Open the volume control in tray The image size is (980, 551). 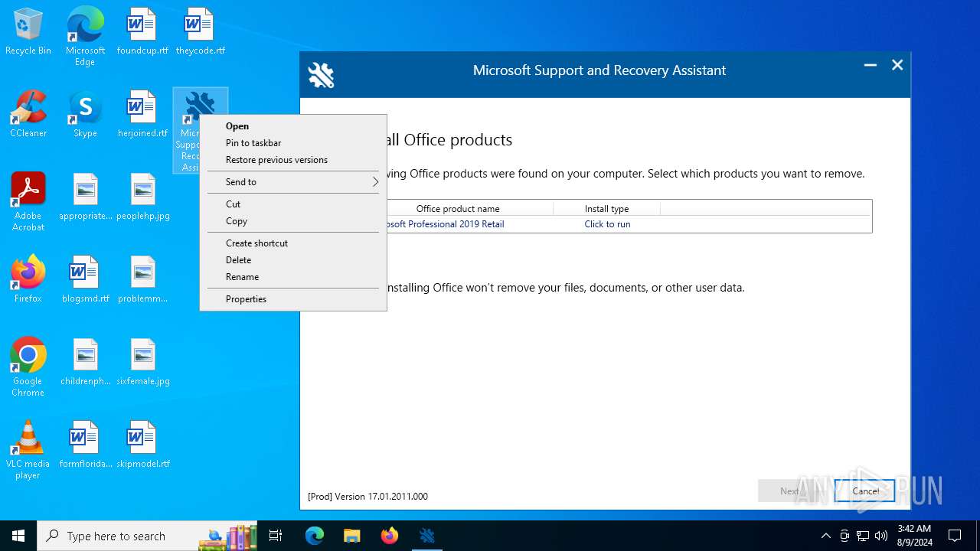point(881,536)
